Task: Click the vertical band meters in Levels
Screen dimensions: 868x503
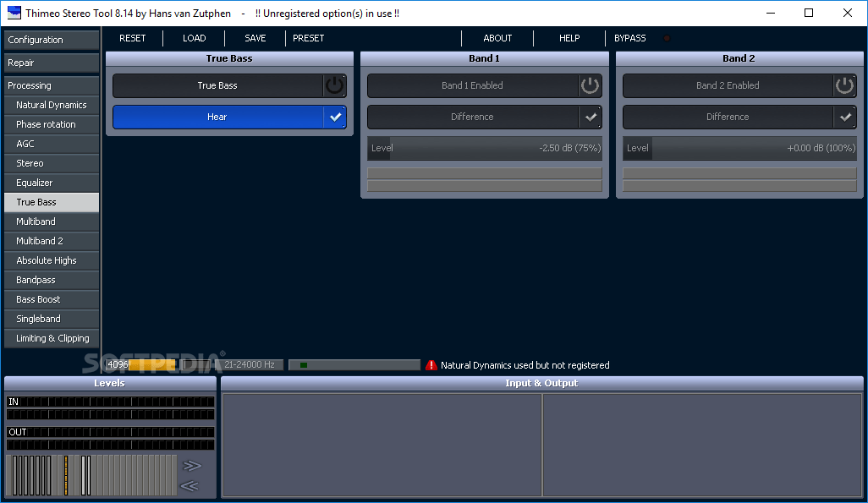Action: pyautogui.click(x=91, y=475)
